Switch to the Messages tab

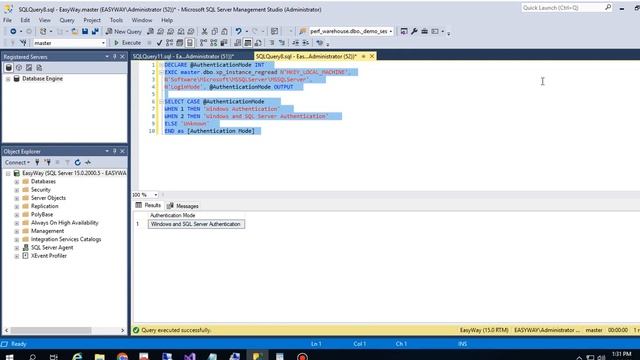coord(183,206)
